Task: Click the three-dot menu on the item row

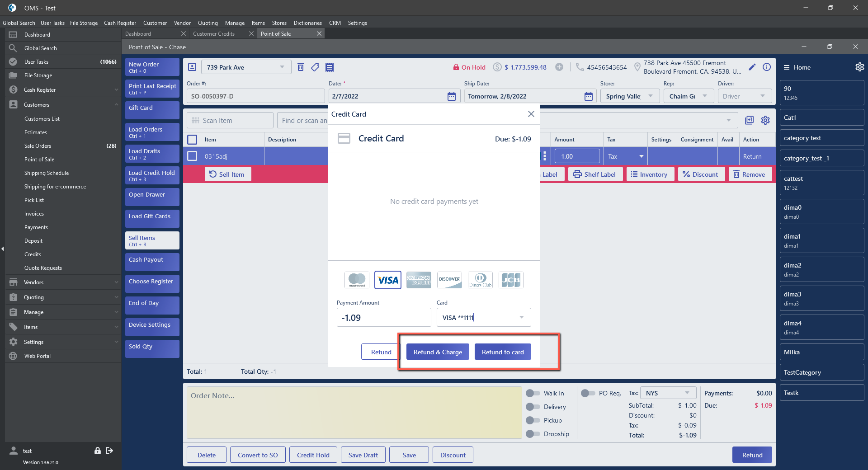Action: tap(545, 156)
